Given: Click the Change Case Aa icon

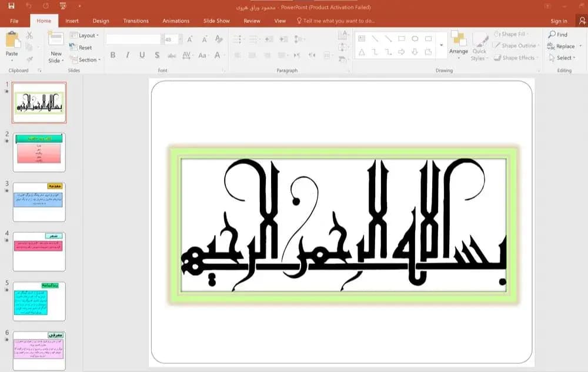Looking at the screenshot, I should click(202, 55).
